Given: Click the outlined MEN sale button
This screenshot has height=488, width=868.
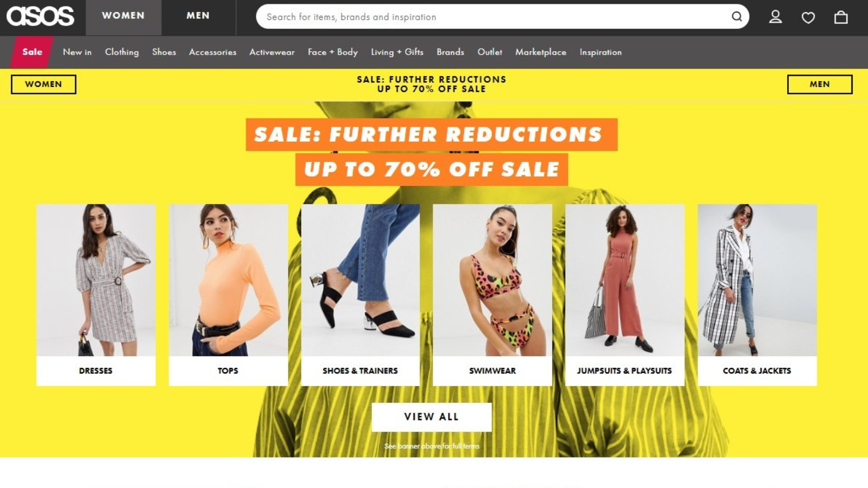Looking at the screenshot, I should pyautogui.click(x=820, y=84).
